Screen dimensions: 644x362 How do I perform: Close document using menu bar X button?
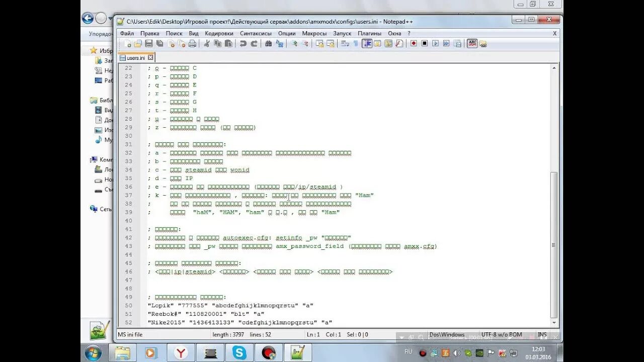pyautogui.click(x=555, y=33)
